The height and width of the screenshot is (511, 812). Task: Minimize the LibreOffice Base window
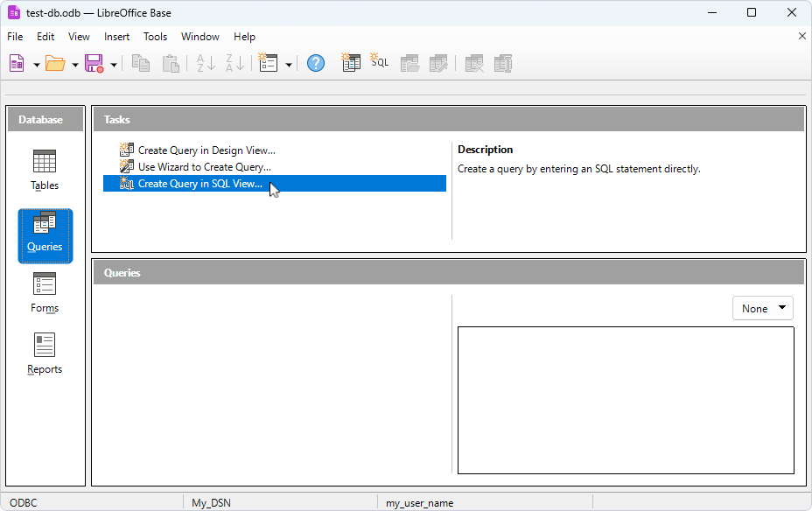point(712,12)
